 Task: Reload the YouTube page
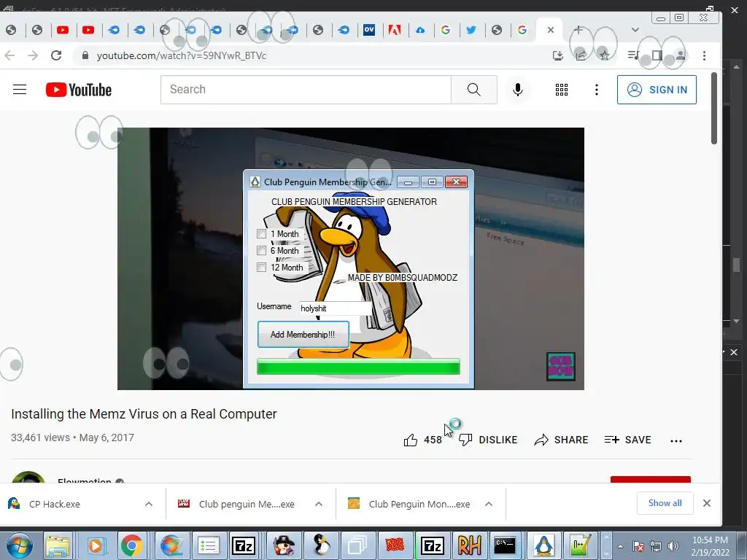56,55
